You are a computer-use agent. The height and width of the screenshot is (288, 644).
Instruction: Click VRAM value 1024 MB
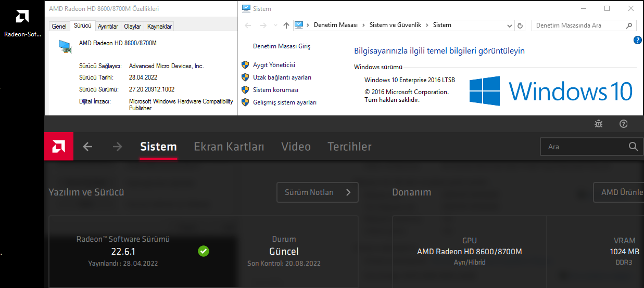click(624, 252)
